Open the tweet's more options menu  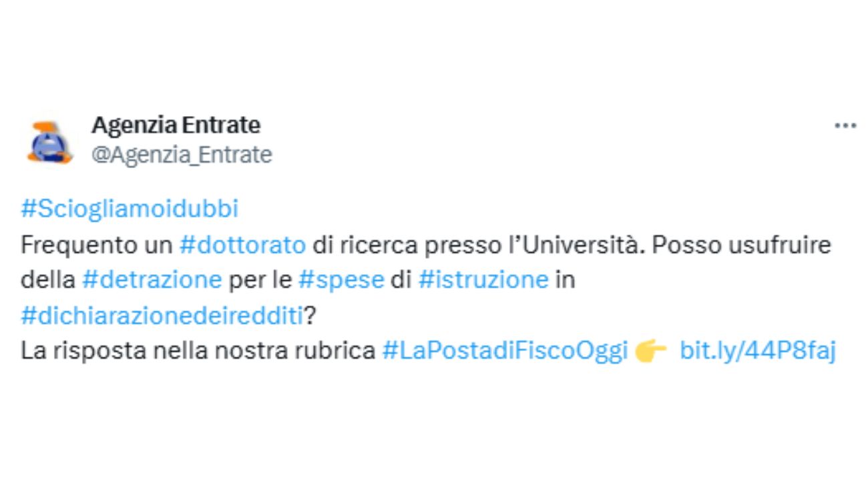click(845, 125)
